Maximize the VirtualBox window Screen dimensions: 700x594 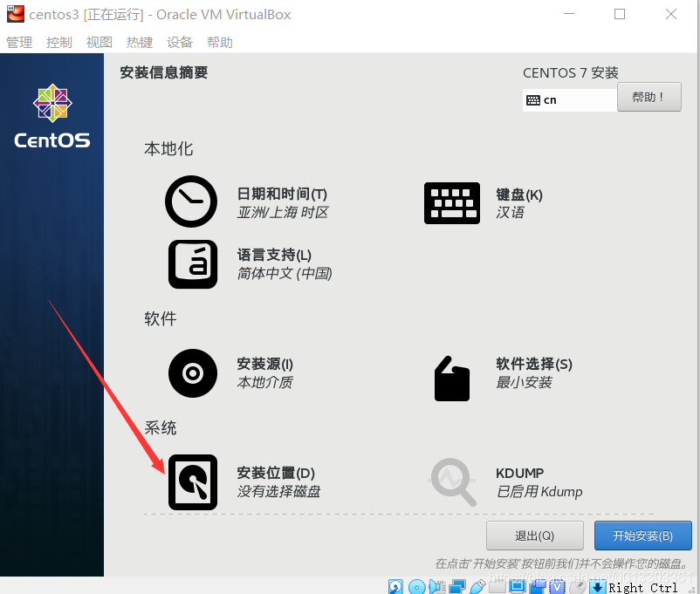[x=620, y=14]
